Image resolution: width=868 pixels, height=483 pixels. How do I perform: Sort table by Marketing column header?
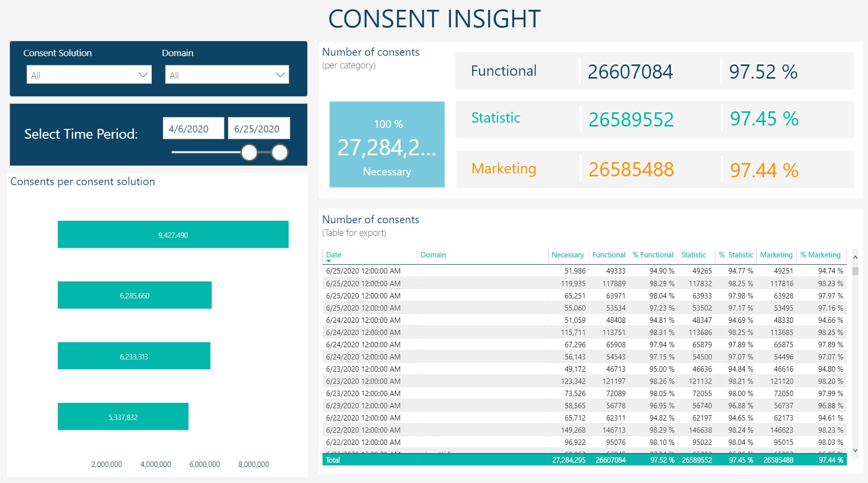(x=776, y=254)
